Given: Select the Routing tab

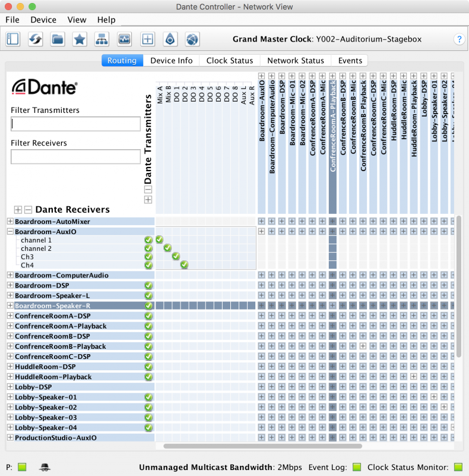Looking at the screenshot, I should coord(122,61).
